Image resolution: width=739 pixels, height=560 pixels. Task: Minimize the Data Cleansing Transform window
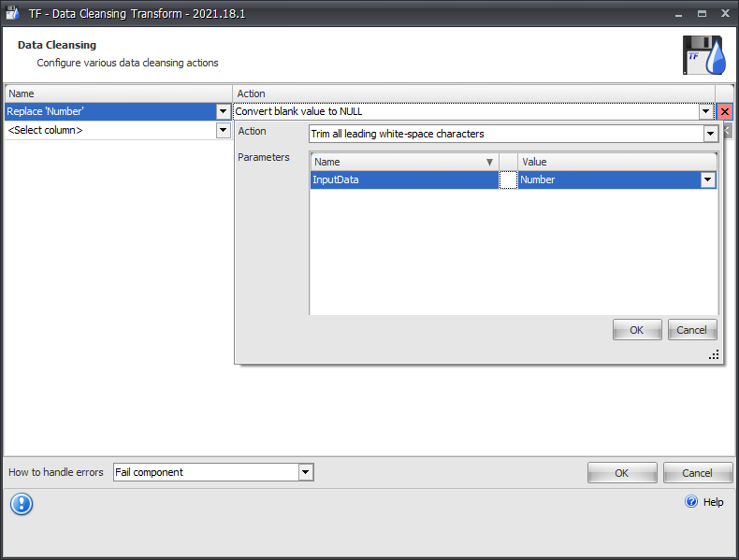coord(679,14)
